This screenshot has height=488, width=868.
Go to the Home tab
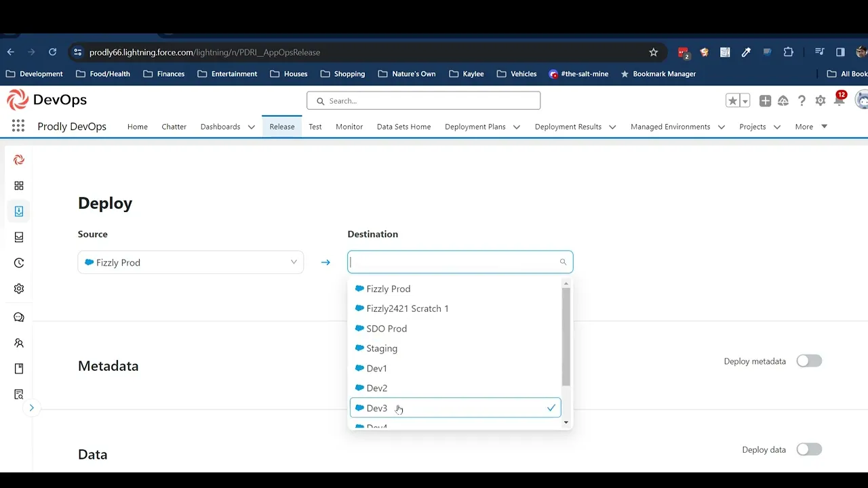coord(138,127)
